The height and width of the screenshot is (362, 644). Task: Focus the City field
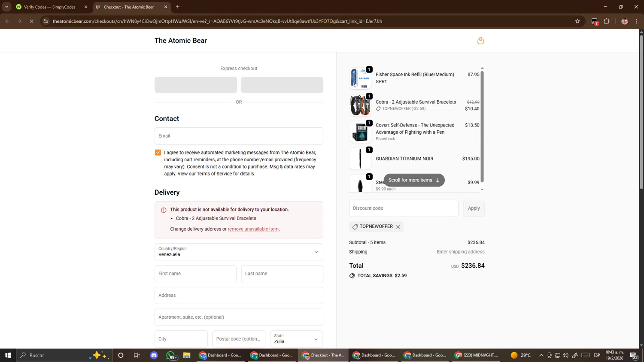point(181,339)
